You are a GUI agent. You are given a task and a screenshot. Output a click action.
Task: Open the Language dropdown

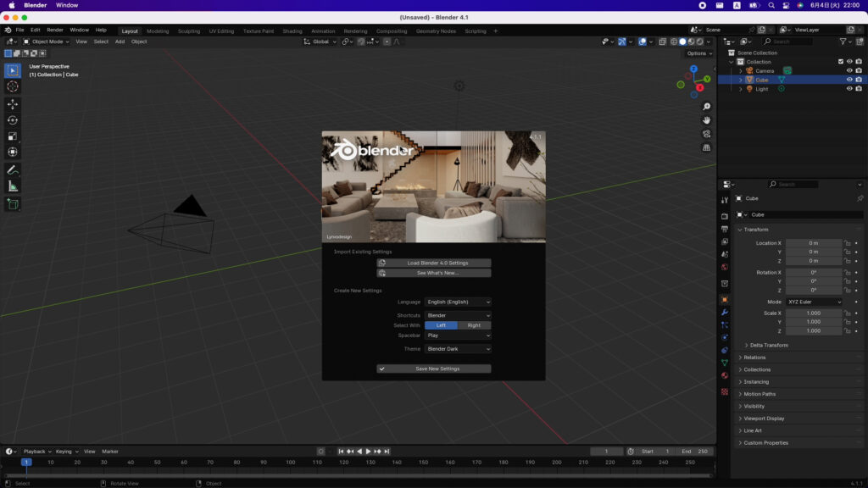coord(458,302)
